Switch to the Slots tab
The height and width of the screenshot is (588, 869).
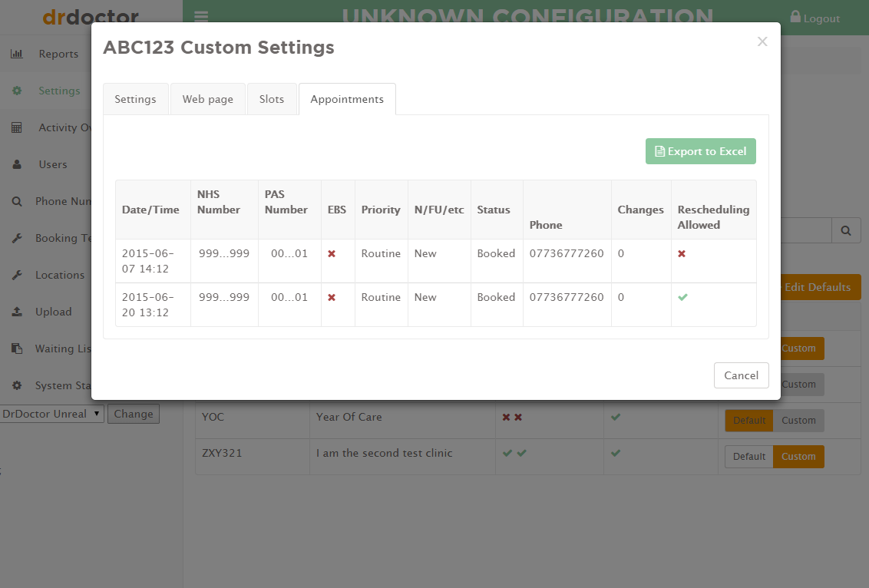[272, 99]
